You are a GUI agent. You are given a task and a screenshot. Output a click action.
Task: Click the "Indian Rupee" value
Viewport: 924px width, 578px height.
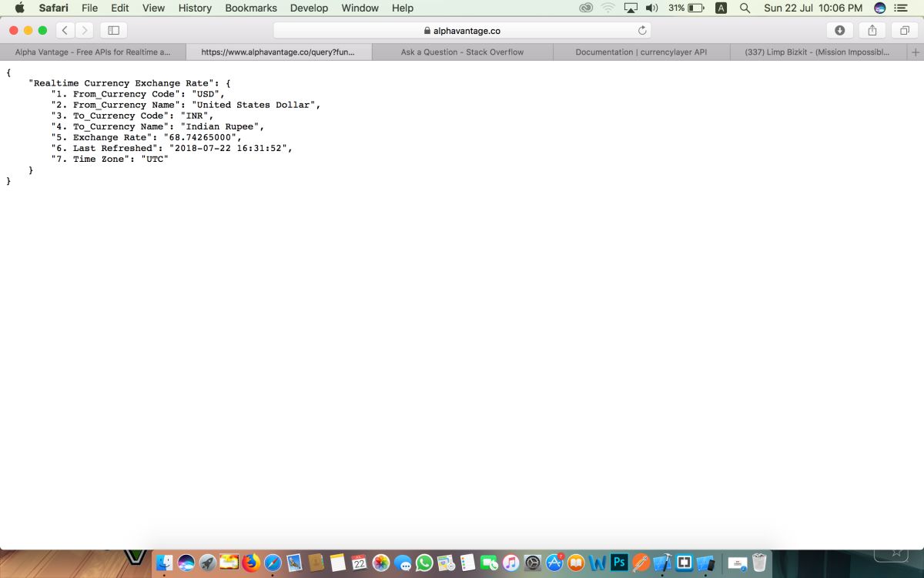[x=219, y=126]
